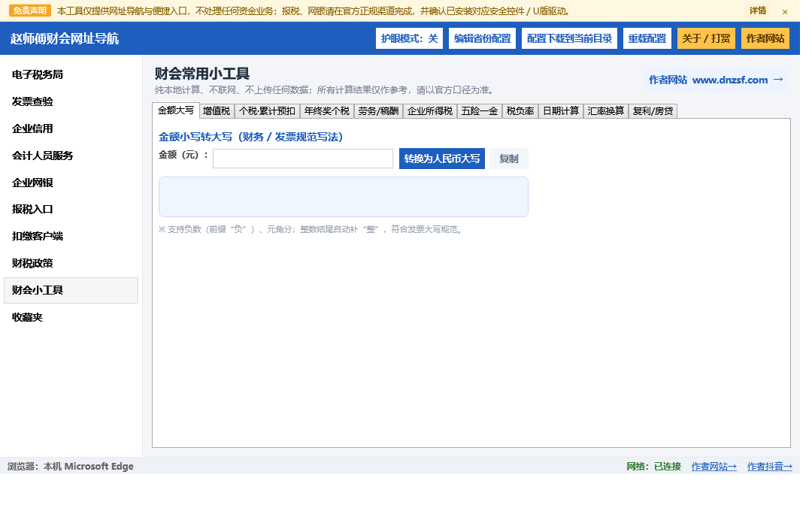
Task: Open 作者抖音→ link in status bar
Action: (770, 467)
